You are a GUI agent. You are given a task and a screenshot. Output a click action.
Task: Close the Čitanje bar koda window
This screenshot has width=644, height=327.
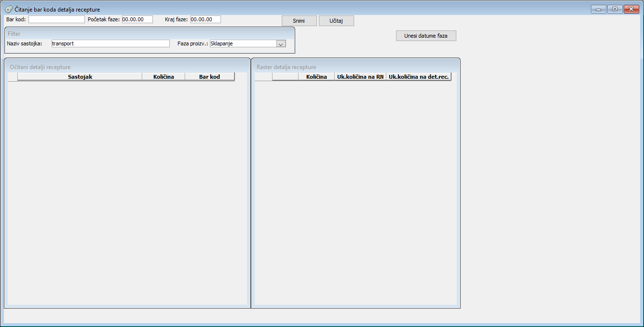tap(631, 9)
